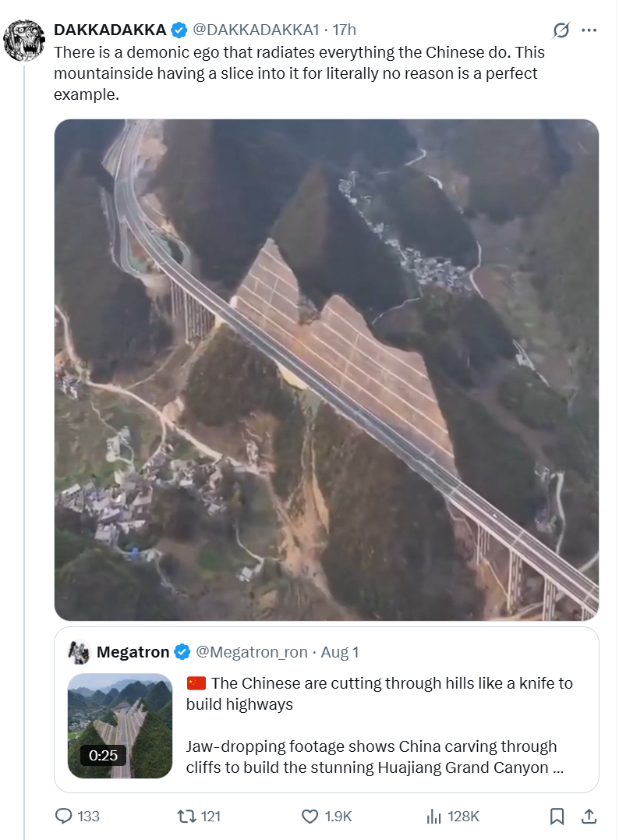
Task: Click Megatron's verified badge
Action: (x=182, y=652)
